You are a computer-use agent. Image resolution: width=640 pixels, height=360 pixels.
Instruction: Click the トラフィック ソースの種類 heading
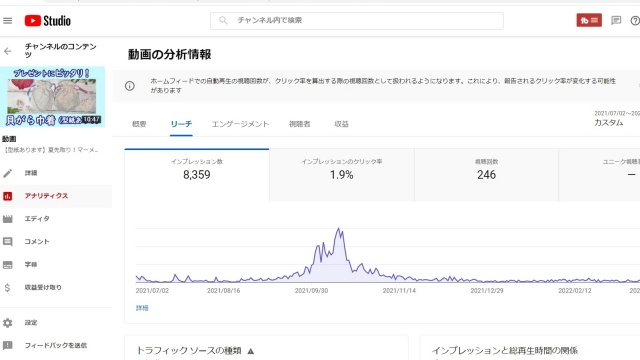point(189,351)
